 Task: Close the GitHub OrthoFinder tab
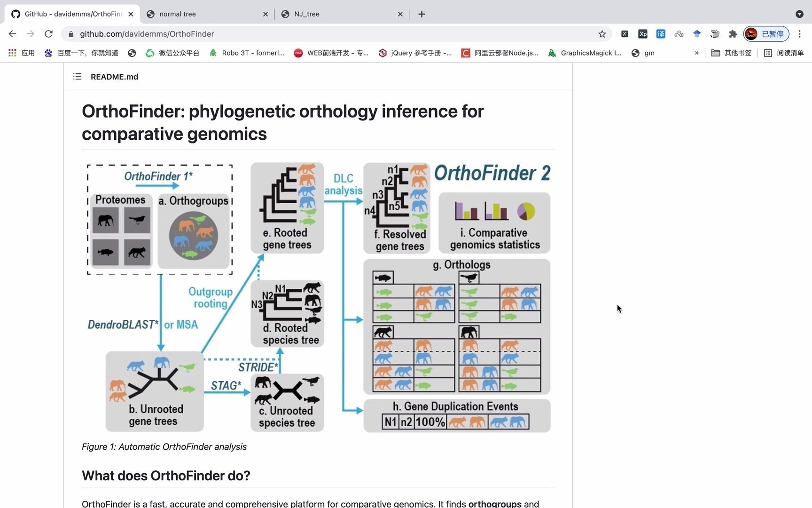[131, 14]
